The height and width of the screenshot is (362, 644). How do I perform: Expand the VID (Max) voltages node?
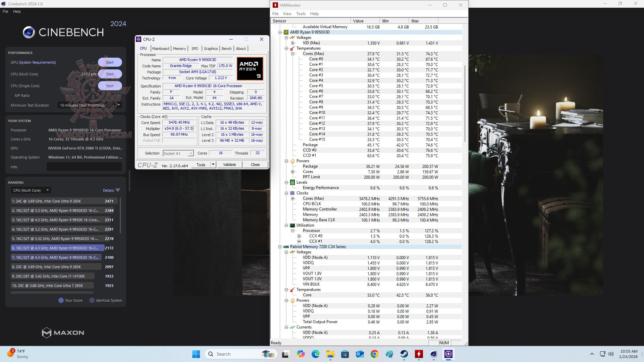click(x=292, y=43)
